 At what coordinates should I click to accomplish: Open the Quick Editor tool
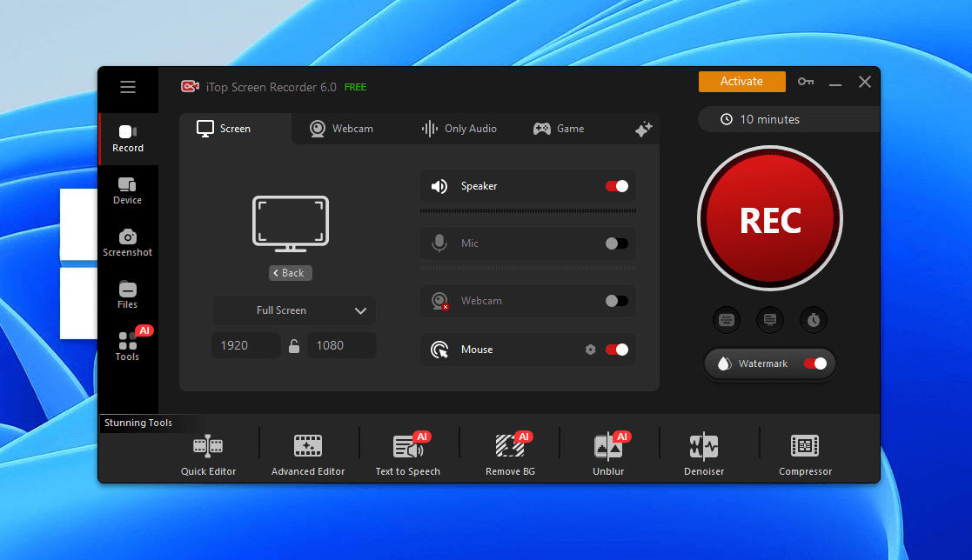point(208,456)
